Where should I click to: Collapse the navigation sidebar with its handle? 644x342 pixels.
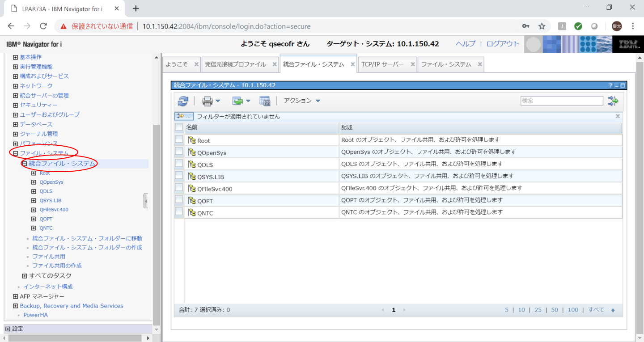[x=146, y=201]
